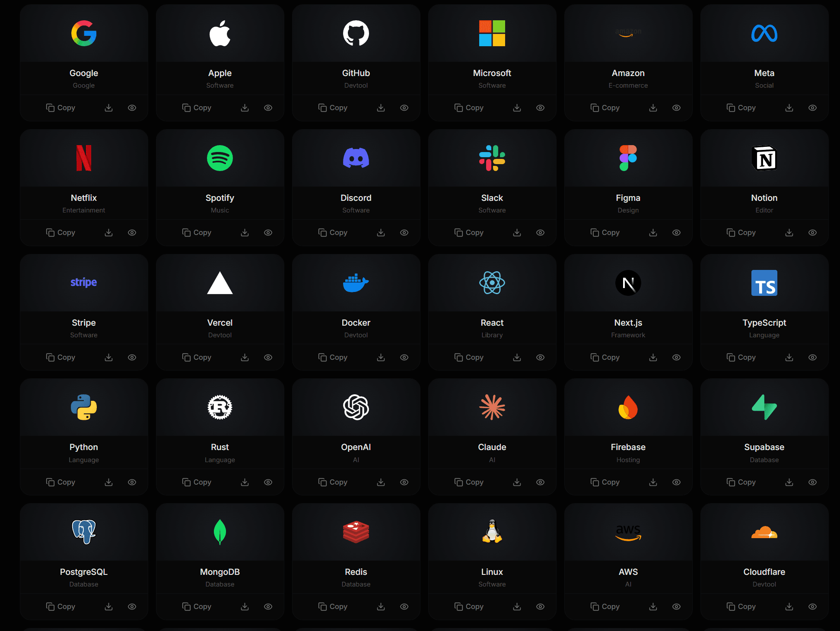Select the Supabase card title
Image resolution: width=840 pixels, height=631 pixels.
click(x=764, y=447)
